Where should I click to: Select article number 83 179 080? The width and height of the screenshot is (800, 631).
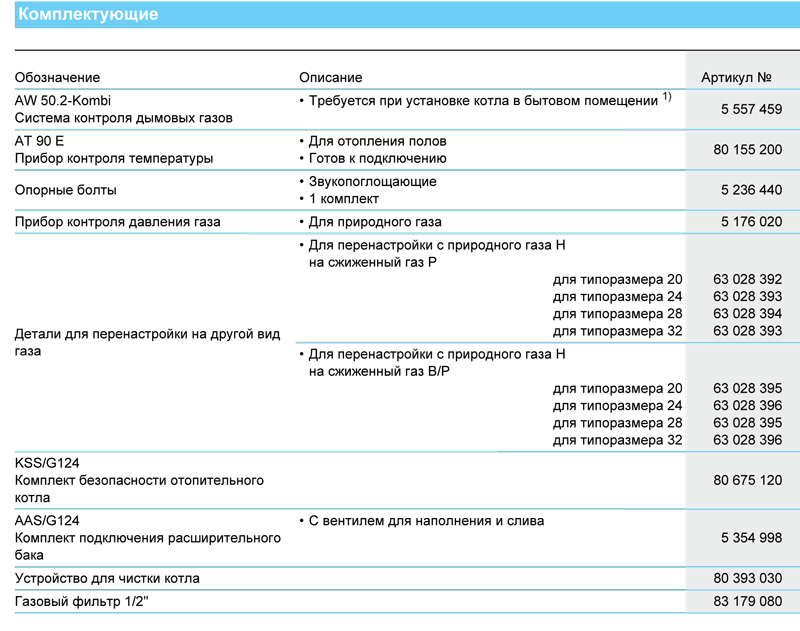[x=747, y=601]
